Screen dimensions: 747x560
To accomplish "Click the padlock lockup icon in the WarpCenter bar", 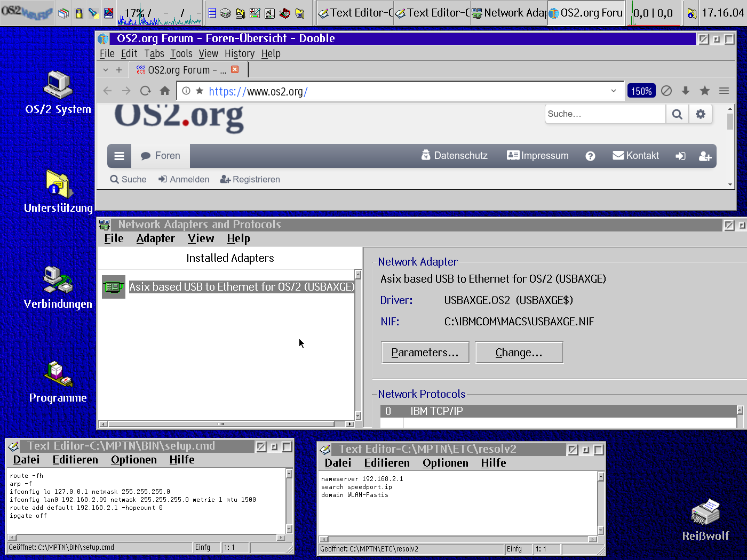I will pos(79,13).
